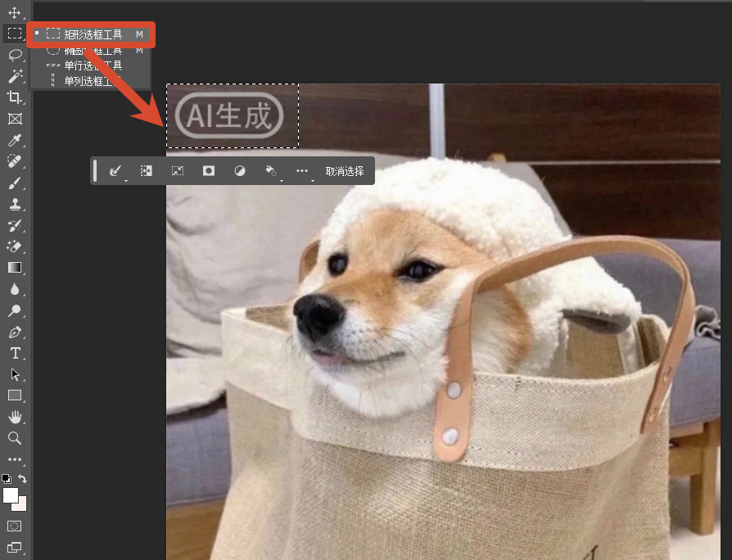Select the Rectangular Marquee tool in toolbar
This screenshot has height=560, width=732.
(15, 33)
